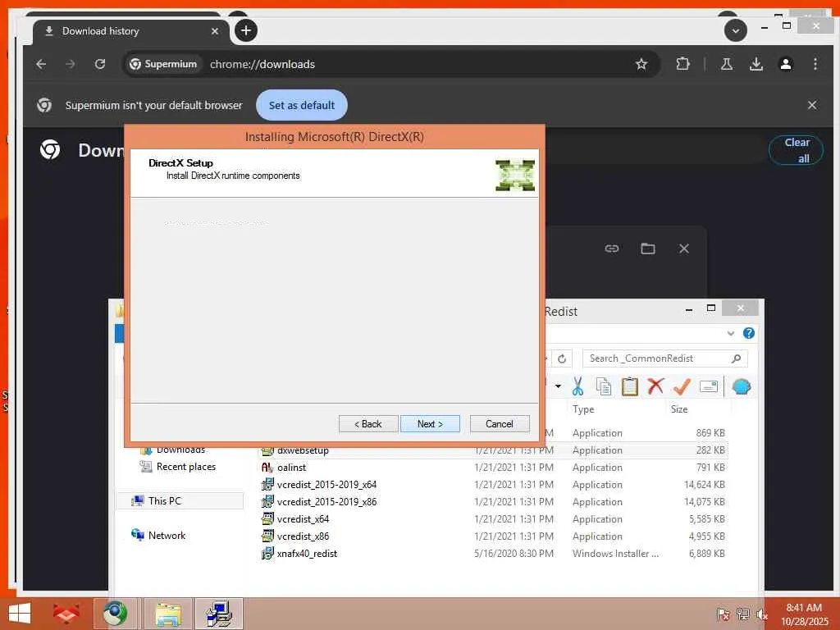The height and width of the screenshot is (630, 840).
Task: Open the clock showing 8:41 AM
Action: [804, 614]
